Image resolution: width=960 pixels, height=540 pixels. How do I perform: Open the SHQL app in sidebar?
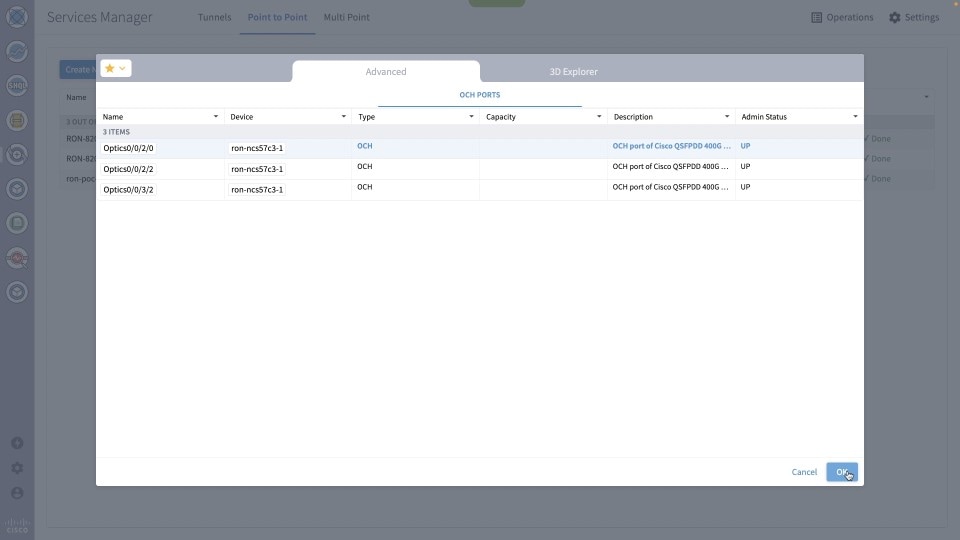(x=17, y=86)
